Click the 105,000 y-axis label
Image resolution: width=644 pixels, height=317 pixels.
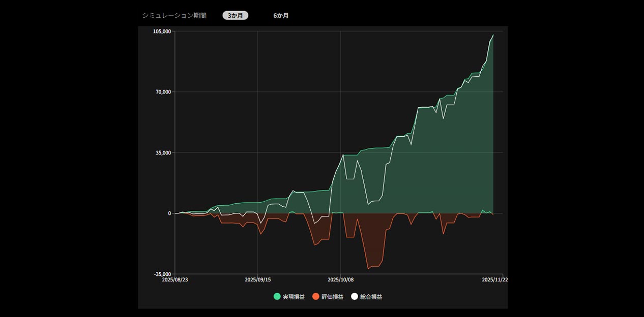point(161,31)
